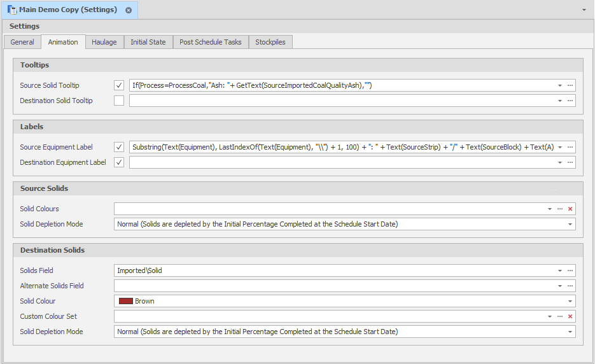The height and width of the screenshot is (364, 595).
Task: Expand the Source Solid Depletion Mode dropdown
Action: pos(570,224)
